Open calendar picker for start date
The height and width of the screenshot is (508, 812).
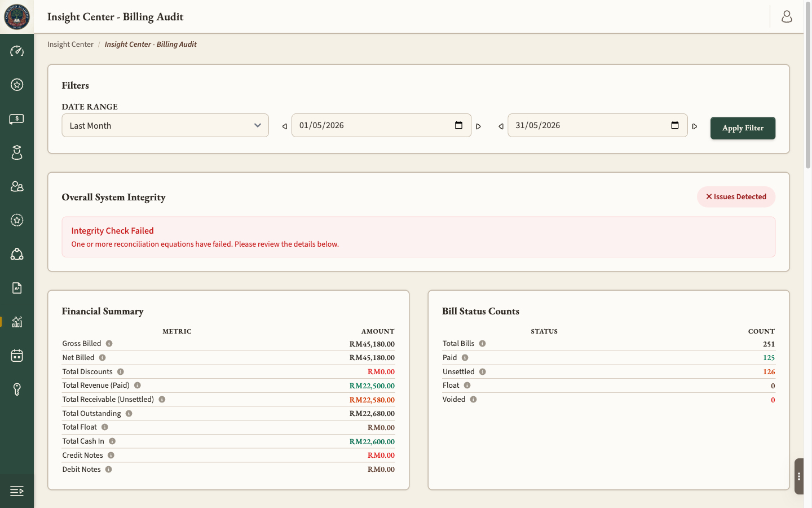point(459,125)
